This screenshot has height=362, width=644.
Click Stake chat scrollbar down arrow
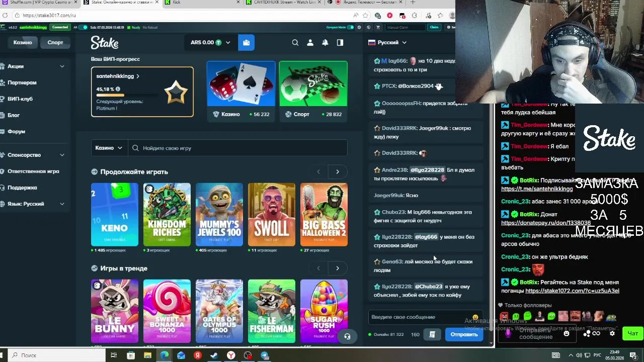492,343
